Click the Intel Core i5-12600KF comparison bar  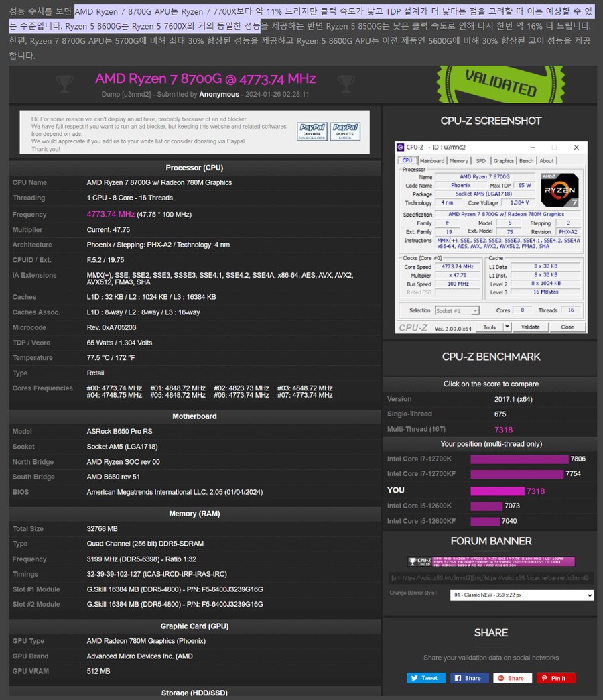pyautogui.click(x=485, y=522)
